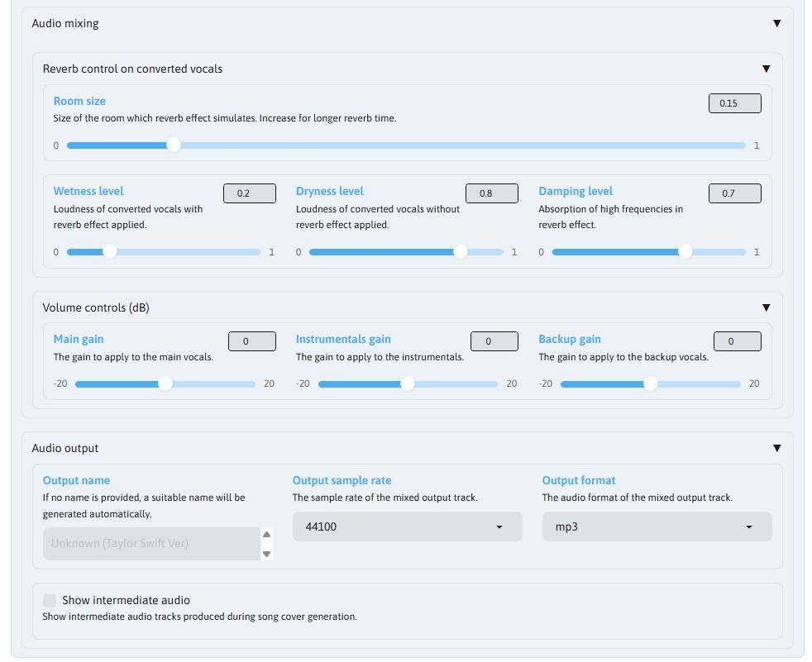Collapse the Audio mixing section

pyautogui.click(x=776, y=24)
